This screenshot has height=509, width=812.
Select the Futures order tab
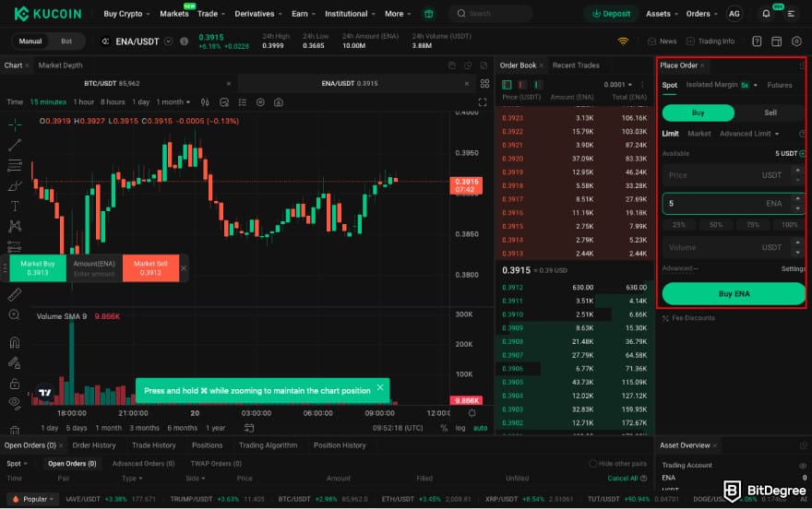pyautogui.click(x=780, y=85)
